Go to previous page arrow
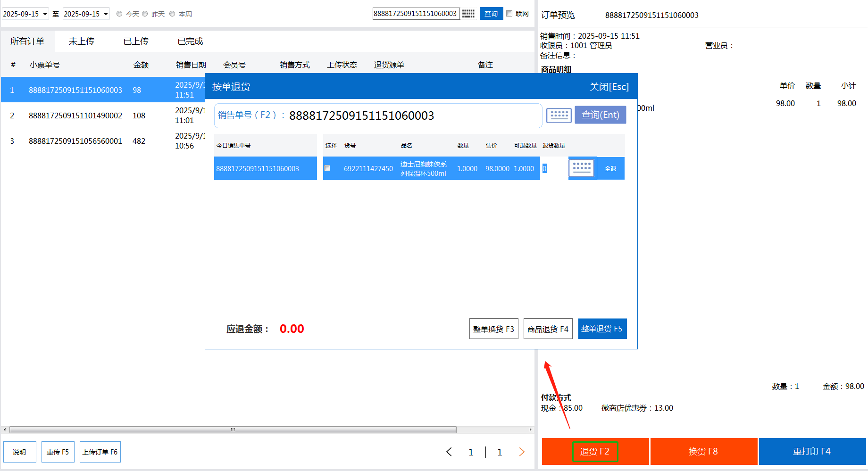Image resolution: width=868 pixels, height=471 pixels. [449, 452]
